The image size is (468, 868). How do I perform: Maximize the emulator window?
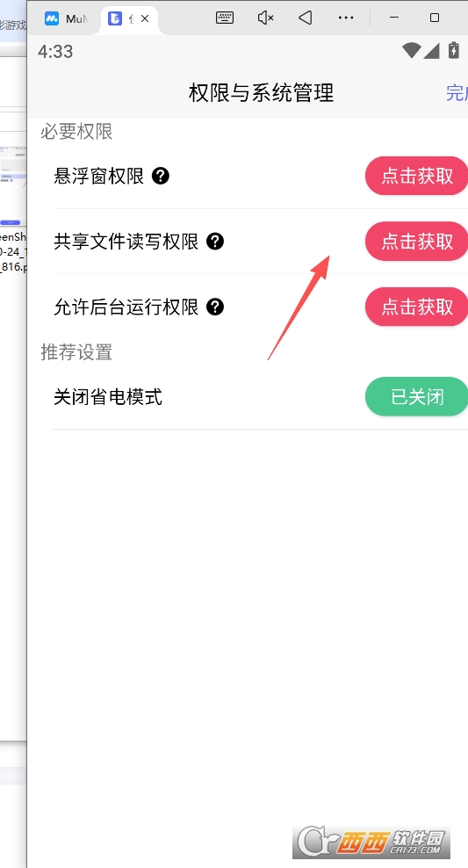click(x=435, y=18)
